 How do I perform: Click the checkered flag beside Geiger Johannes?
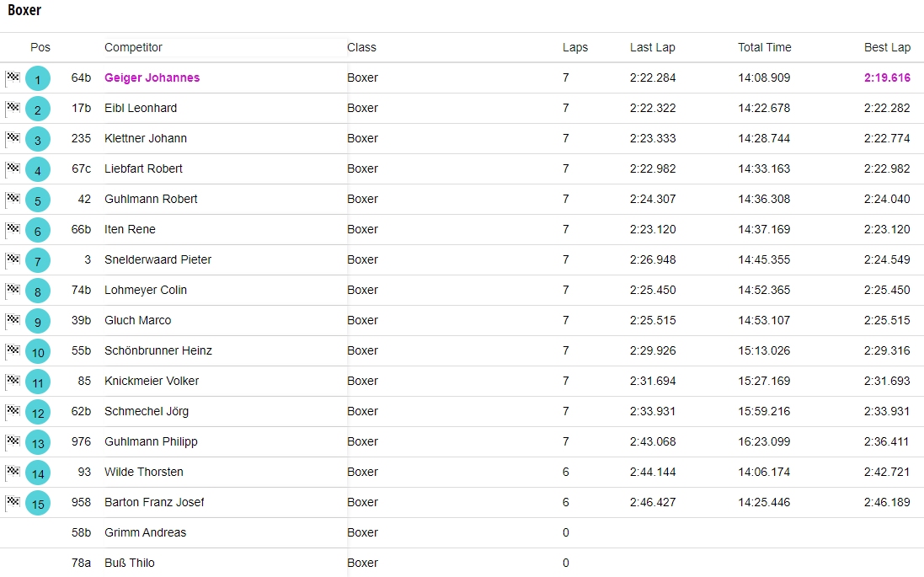(x=13, y=77)
